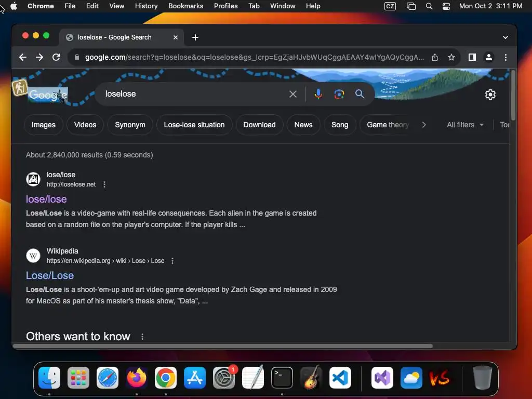The image size is (532, 399).
Task: Launch Safari from the Dock
Action: [108, 378]
